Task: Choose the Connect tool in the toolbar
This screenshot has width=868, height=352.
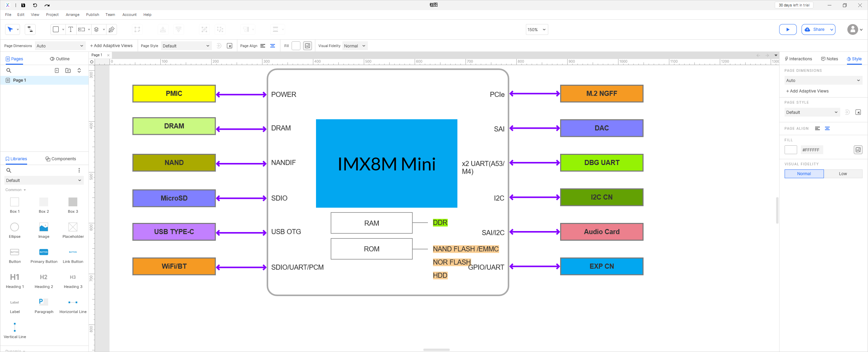Action: point(30,29)
